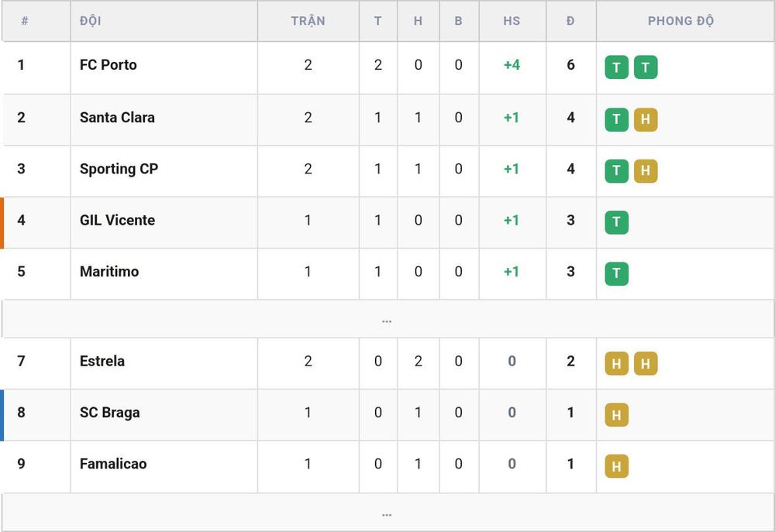Open the Famalicao team link
The width and height of the screenshot is (775, 532).
[113, 464]
